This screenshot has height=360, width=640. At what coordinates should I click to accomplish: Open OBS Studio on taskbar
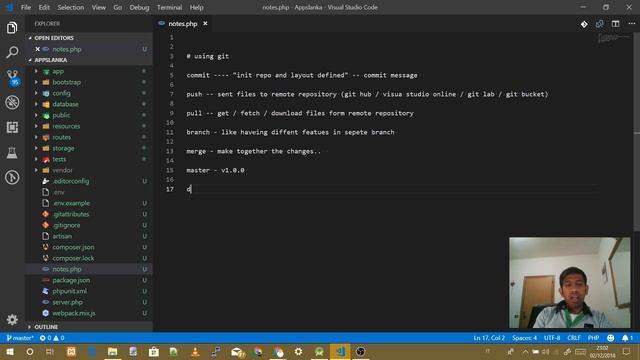pyautogui.click(x=360, y=351)
